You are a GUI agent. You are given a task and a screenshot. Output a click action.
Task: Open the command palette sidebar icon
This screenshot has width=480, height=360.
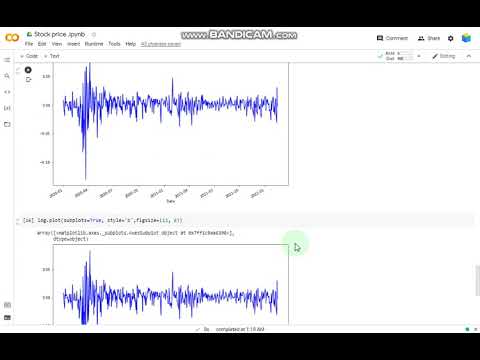(x=7, y=305)
